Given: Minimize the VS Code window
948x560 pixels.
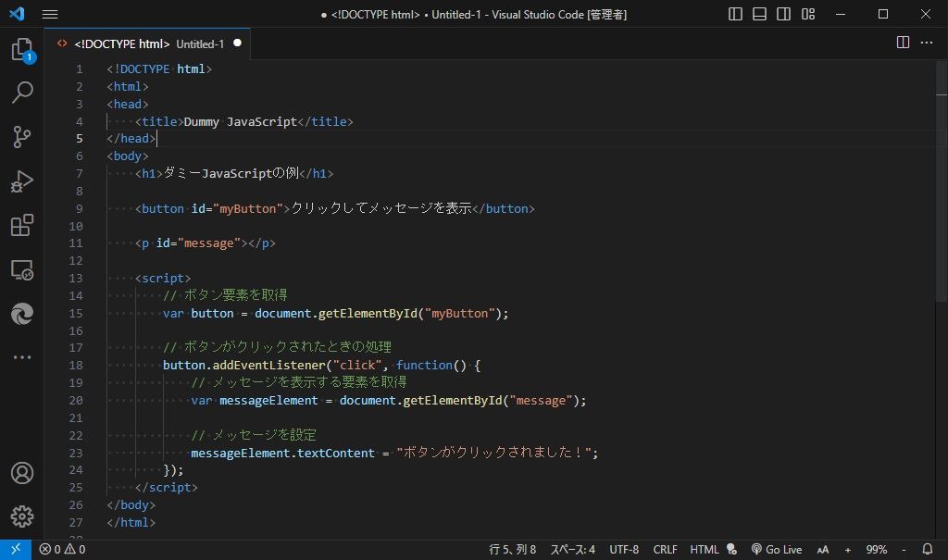Looking at the screenshot, I should coord(841,14).
